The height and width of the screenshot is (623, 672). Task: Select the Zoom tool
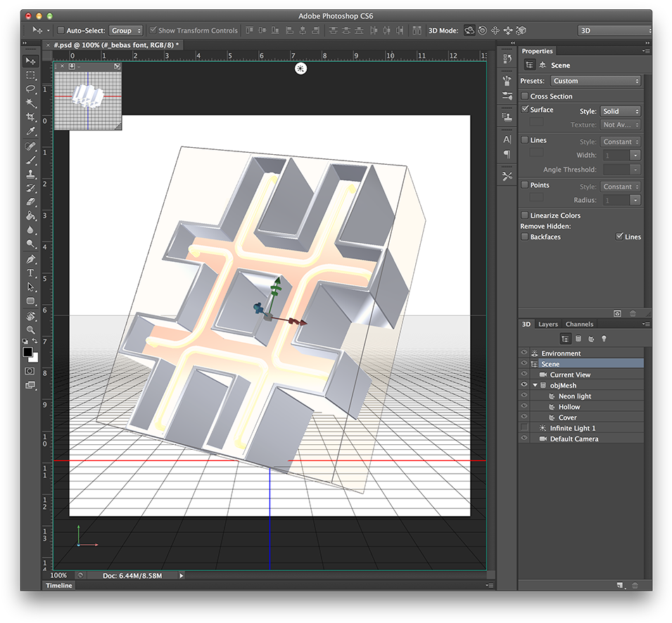[x=30, y=329]
